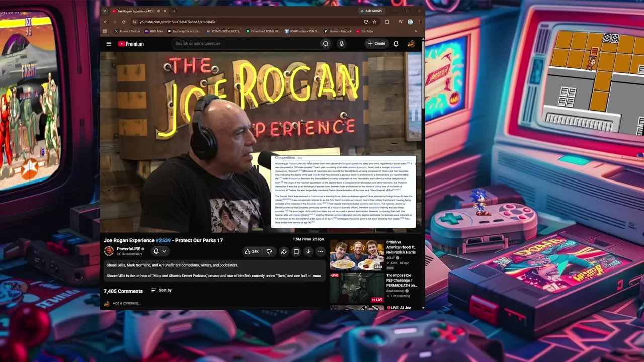Viewport: 644px width, 362px height.
Task: Expand the tab search dropdown arrow
Action: pyautogui.click(x=105, y=11)
